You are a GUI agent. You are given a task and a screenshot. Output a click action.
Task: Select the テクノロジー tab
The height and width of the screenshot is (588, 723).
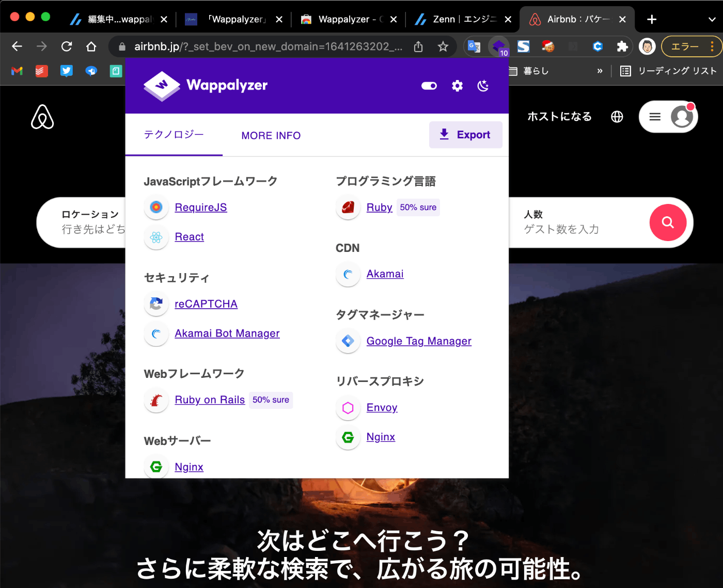click(x=174, y=135)
